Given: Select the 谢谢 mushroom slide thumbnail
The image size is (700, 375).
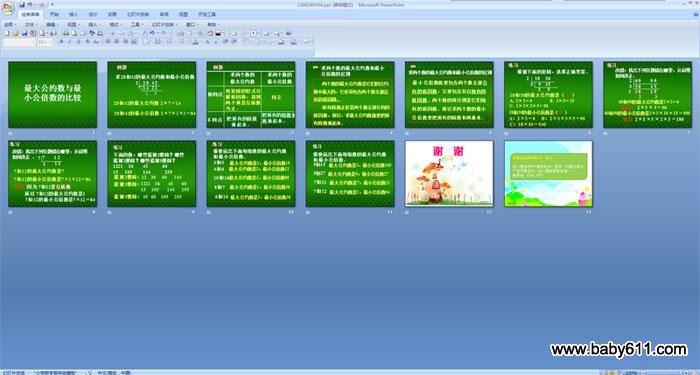Looking at the screenshot, I should tap(449, 173).
